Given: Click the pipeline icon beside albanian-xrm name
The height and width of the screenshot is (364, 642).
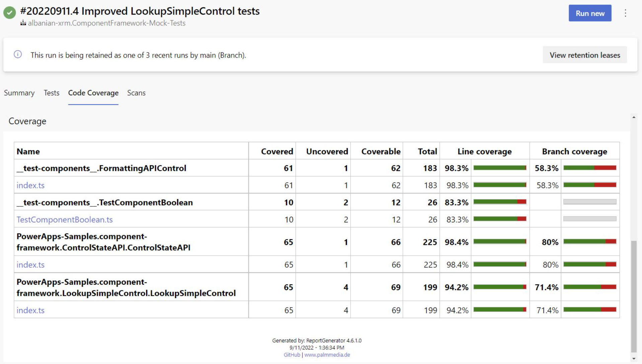Looking at the screenshot, I should click(23, 23).
